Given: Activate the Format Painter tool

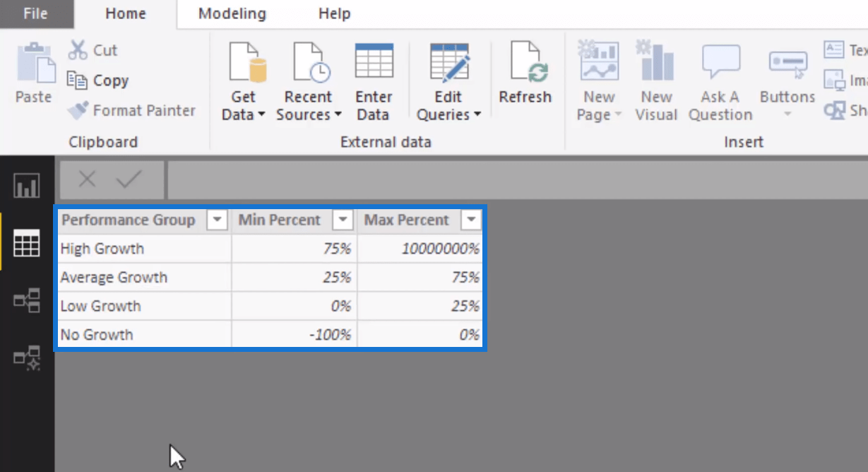Looking at the screenshot, I should click(x=131, y=110).
